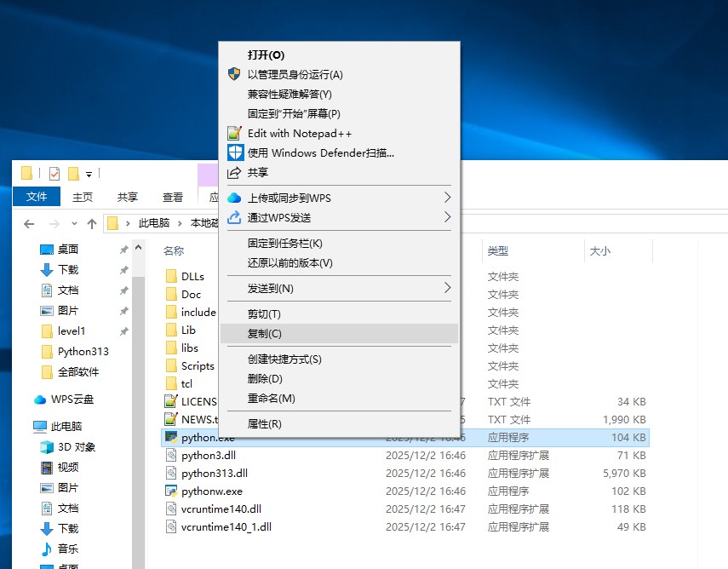728x569 pixels.
Task: Choose 固定到任务栏(K)
Action: tap(339, 243)
